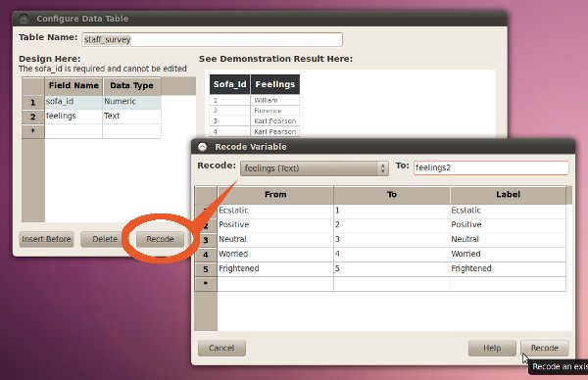Click the circled Recode button
This screenshot has width=588, height=380.
pos(160,239)
